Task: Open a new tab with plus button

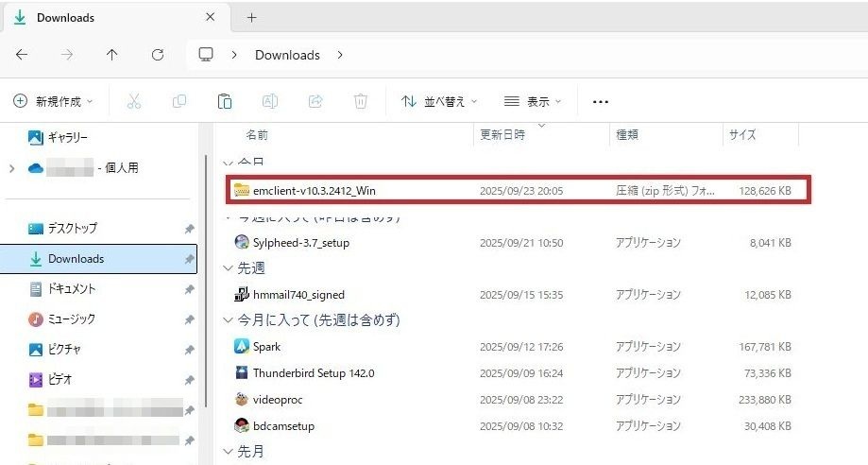Action: (251, 18)
